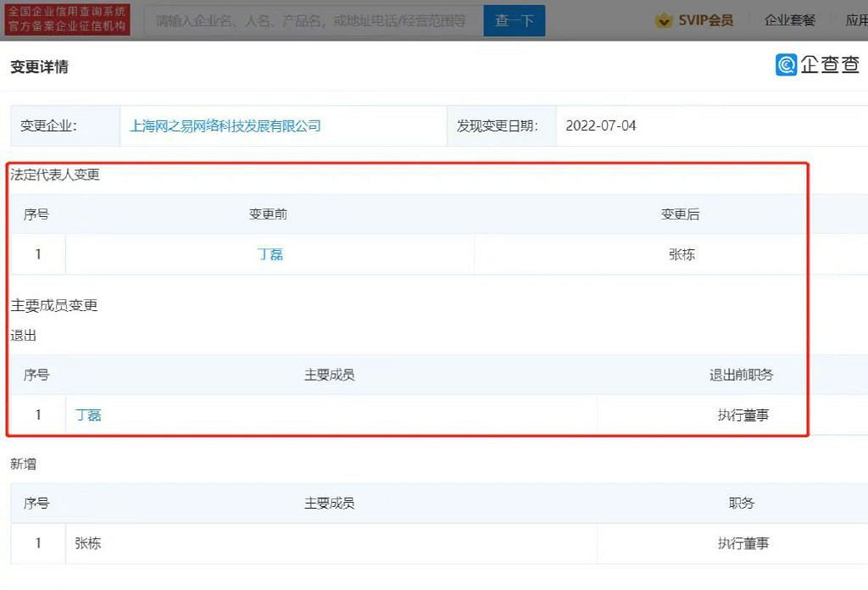Click the red 全国企业信用查询系统 badge
Screen dimensions: 868x590
67,19
